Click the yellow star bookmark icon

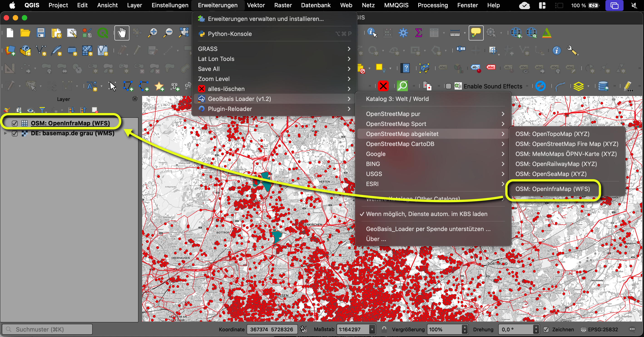(x=159, y=86)
